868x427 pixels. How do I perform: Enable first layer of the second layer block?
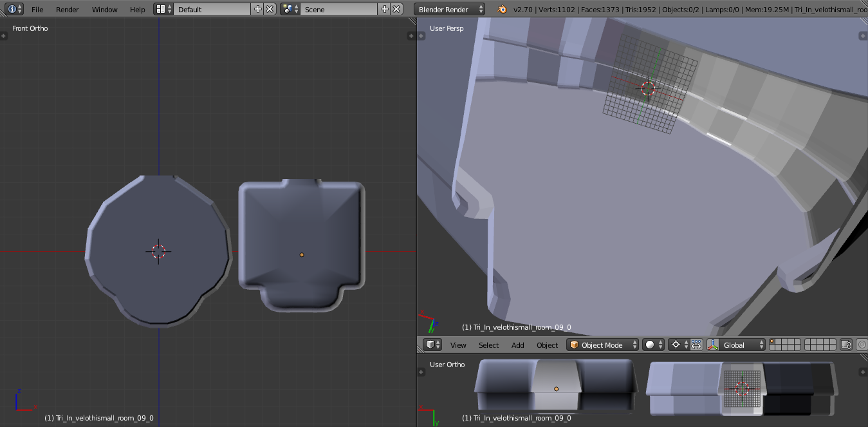click(808, 342)
